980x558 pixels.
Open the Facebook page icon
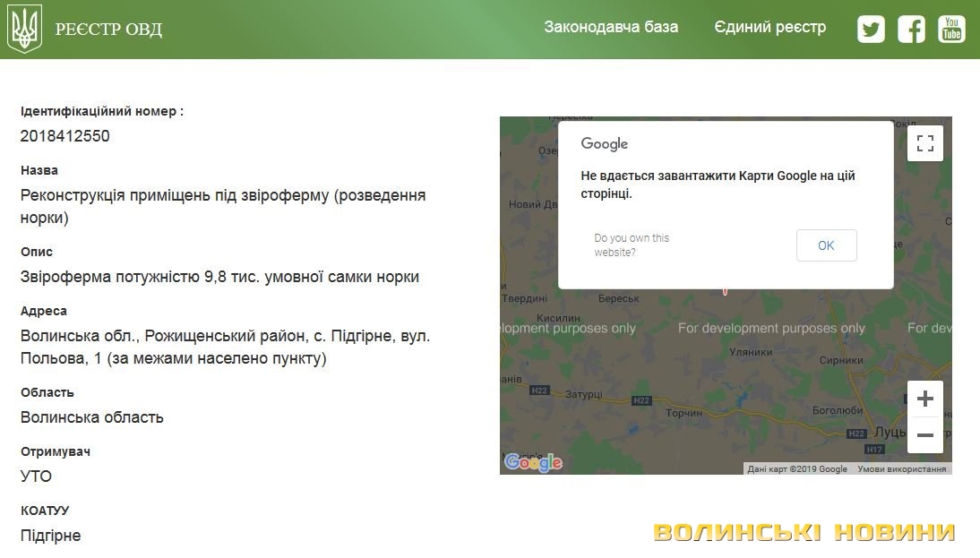pos(911,29)
